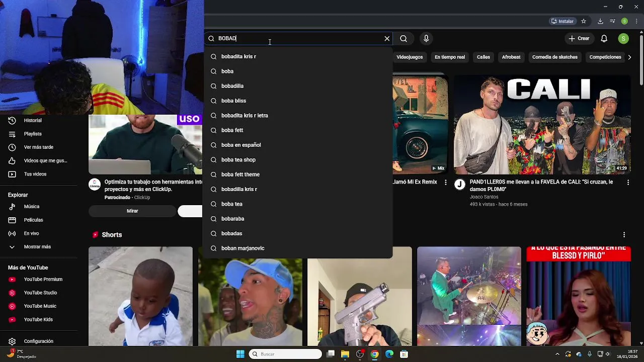Screen dimensions: 644x362
Task: Open the Shorts section options menu
Action: tap(624, 235)
